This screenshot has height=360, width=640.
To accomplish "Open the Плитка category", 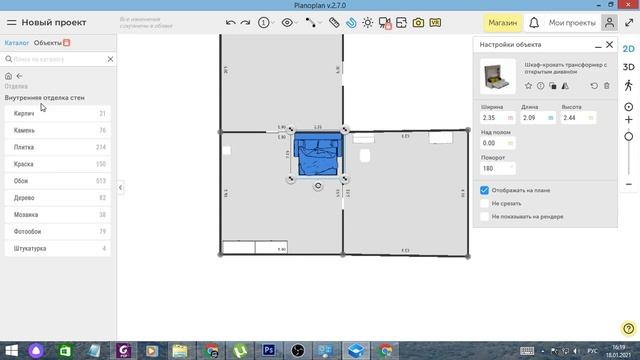I will [58, 147].
